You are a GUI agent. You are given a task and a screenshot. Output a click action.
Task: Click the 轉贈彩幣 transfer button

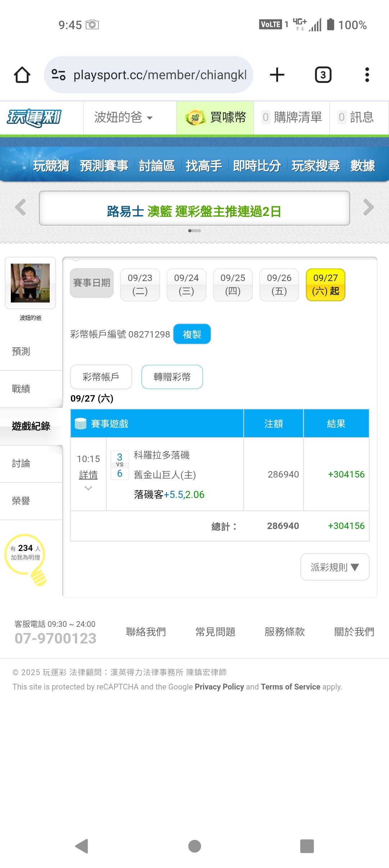pos(172,377)
